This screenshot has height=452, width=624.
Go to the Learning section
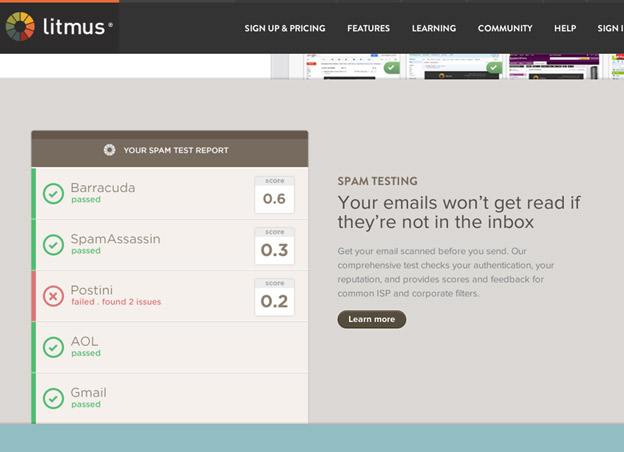434,28
